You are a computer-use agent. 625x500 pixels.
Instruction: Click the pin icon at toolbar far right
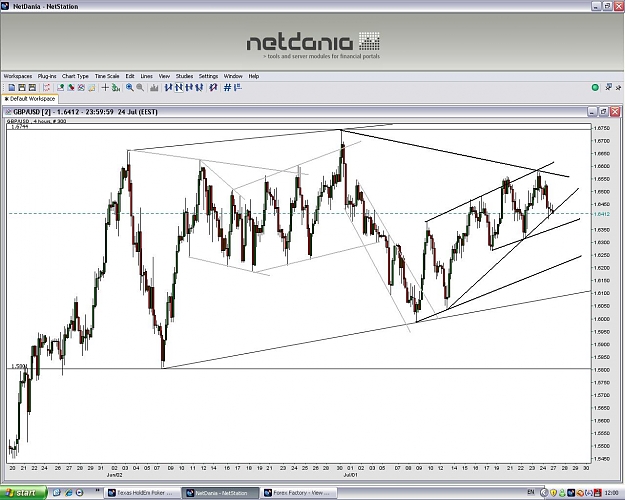(x=618, y=87)
